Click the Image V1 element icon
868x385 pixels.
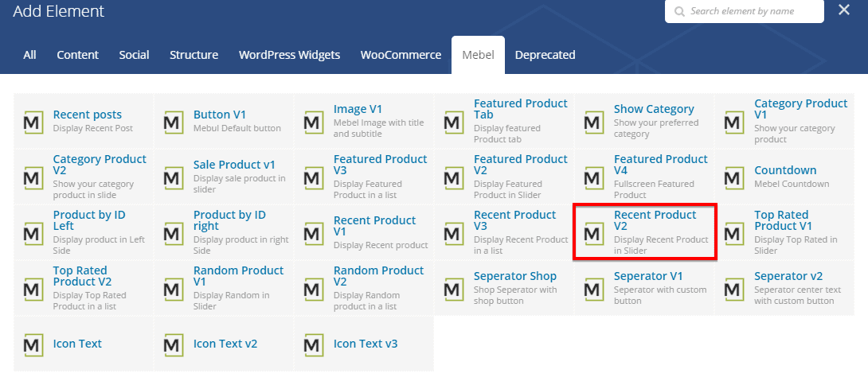click(314, 122)
